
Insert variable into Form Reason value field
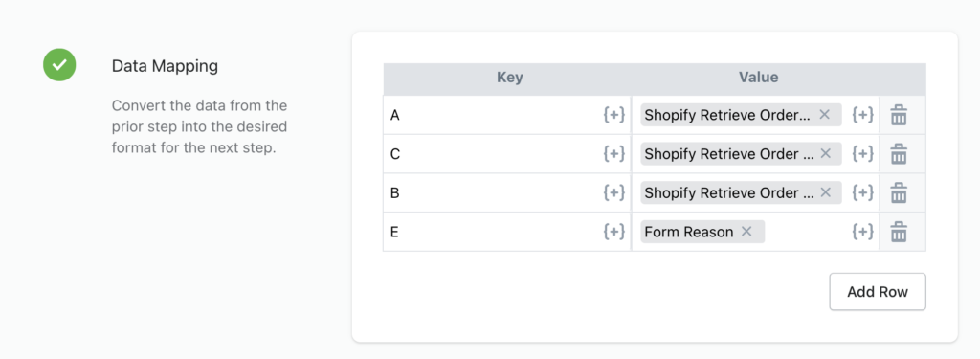click(x=862, y=232)
